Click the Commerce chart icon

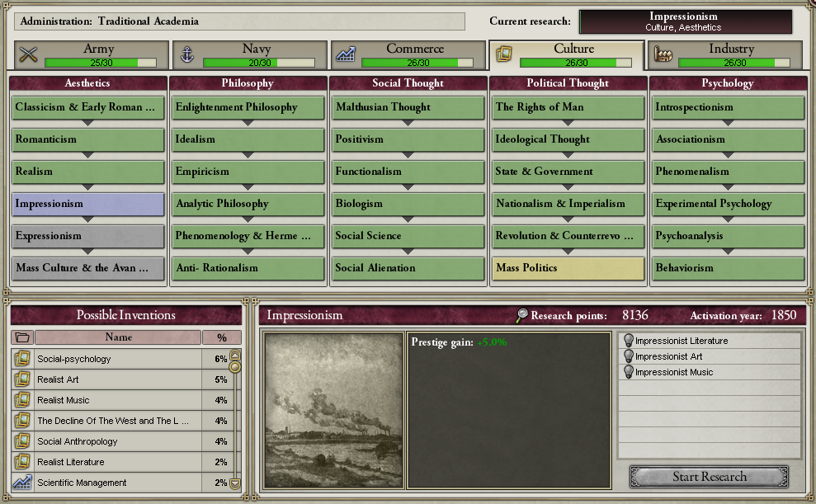pos(346,54)
